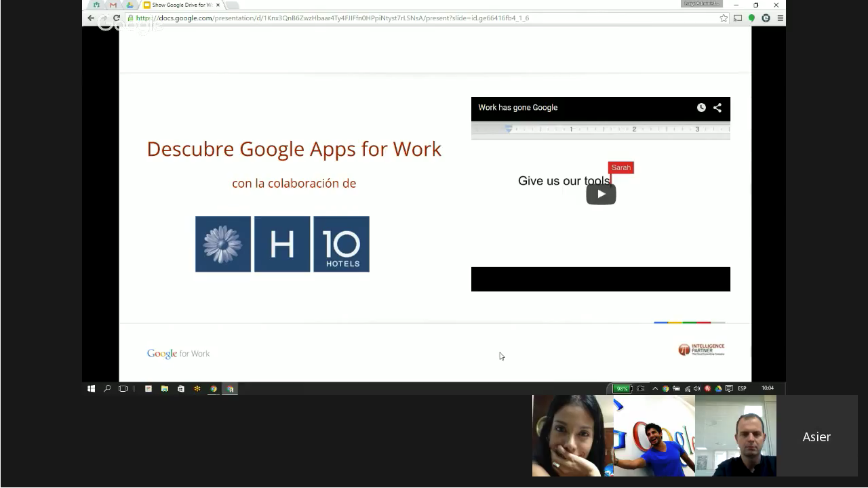Click the video share icon
The image size is (868, 488).
pos(717,108)
